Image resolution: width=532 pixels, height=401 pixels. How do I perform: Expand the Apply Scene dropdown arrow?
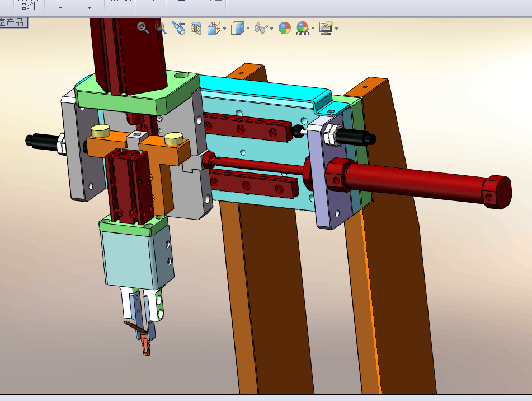[313, 29]
